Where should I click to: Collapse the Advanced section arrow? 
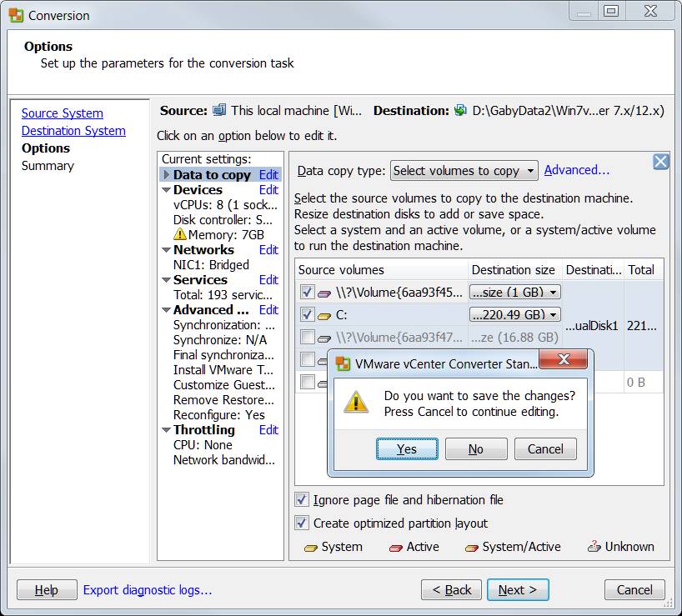click(166, 310)
